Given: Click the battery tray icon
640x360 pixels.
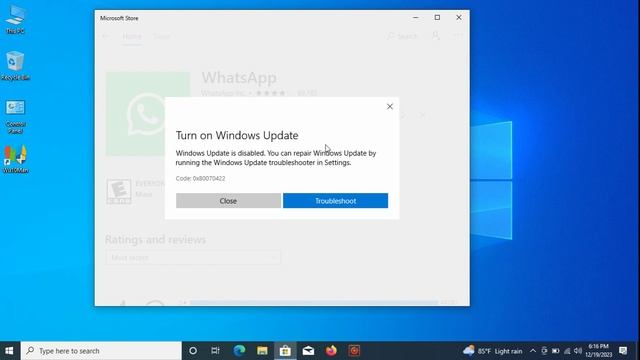Looking at the screenshot, I should 556,351.
